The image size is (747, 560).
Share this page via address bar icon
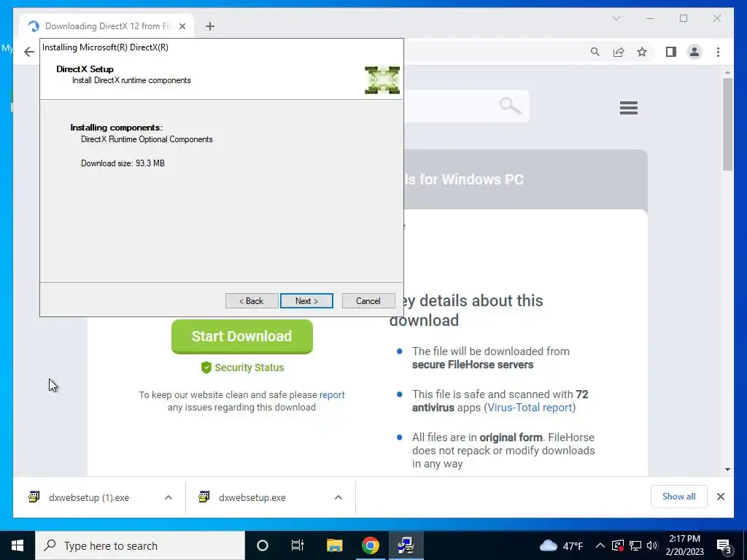tap(619, 52)
